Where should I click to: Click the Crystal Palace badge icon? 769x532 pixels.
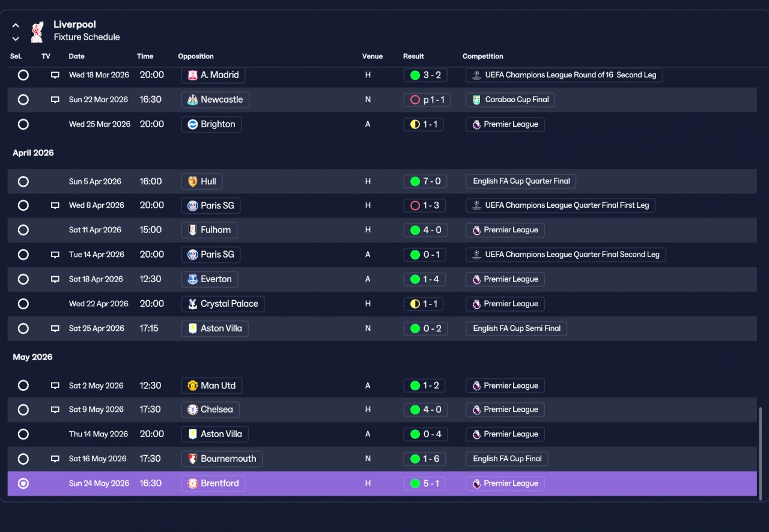tap(192, 304)
